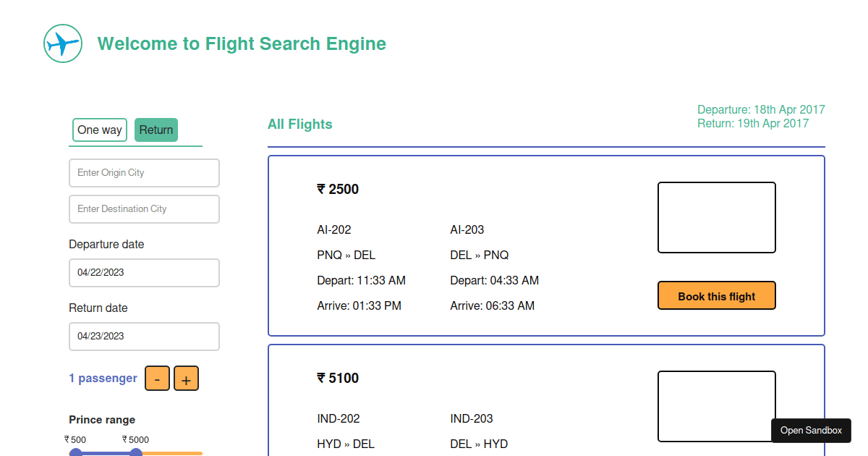The width and height of the screenshot is (868, 456).
Task: Click the 1 passenger label
Action: pos(103,378)
